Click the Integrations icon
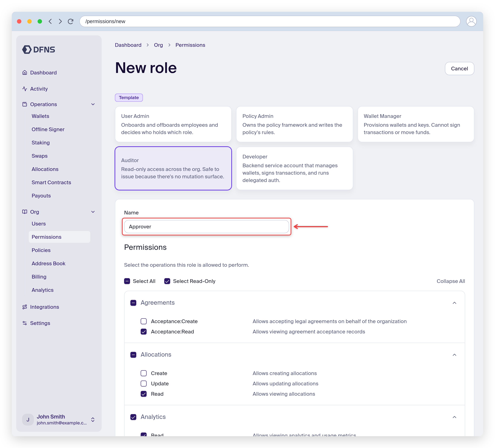The image size is (495, 448). click(x=24, y=307)
